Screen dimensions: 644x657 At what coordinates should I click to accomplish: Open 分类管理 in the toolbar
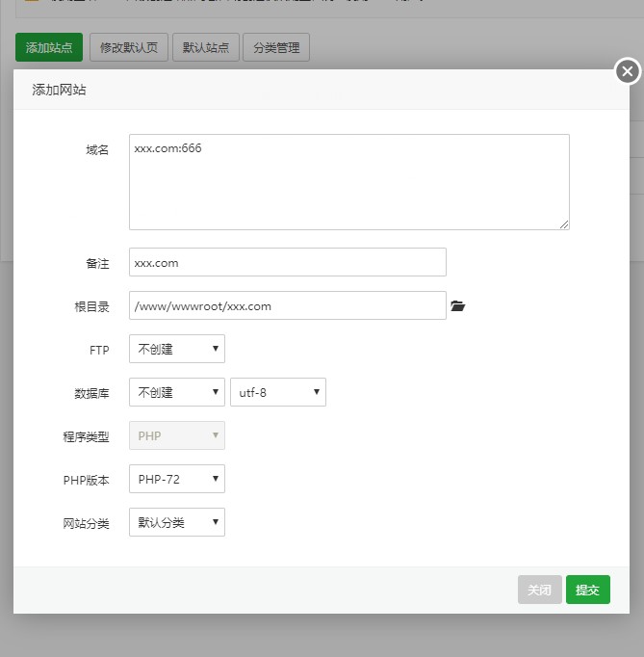click(x=276, y=47)
